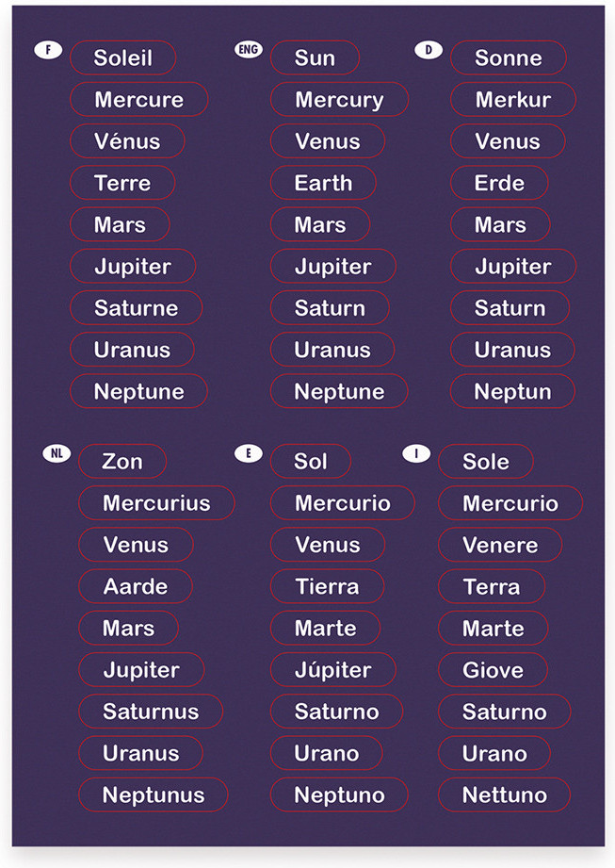Viewport: 615px width, 868px height.
Task: Choose the Merkur label
Action: click(513, 99)
